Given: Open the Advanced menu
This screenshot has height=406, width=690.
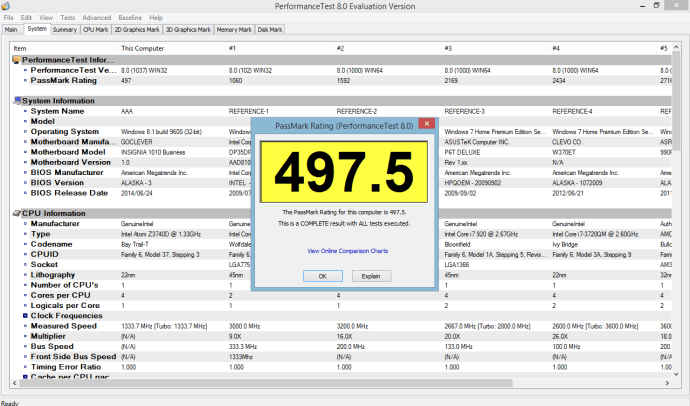Looking at the screenshot, I should tap(96, 18).
